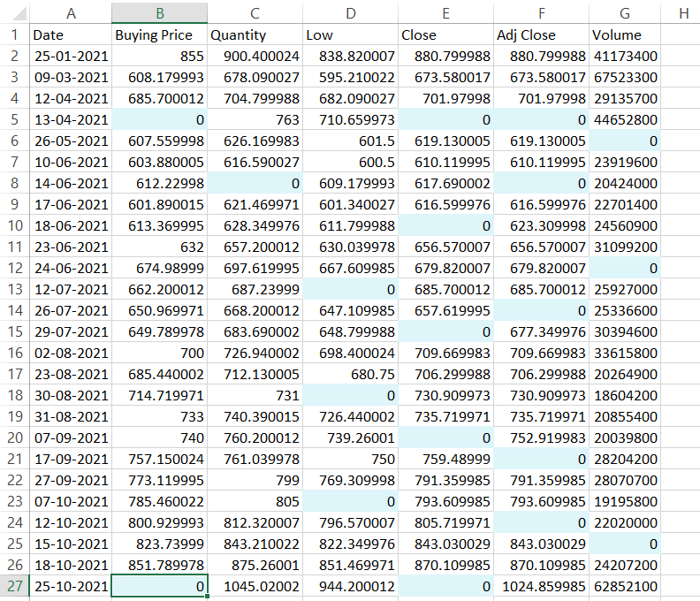The image size is (700, 601).
Task: Click the Low value 680.75
Action: pos(350,374)
